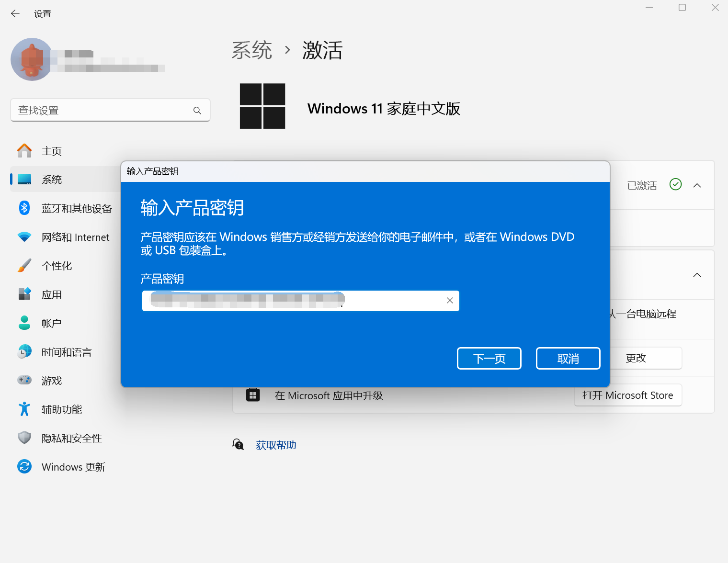Image resolution: width=728 pixels, height=563 pixels.
Task: Select 网络和 Internet menu item
Action: pyautogui.click(x=76, y=237)
